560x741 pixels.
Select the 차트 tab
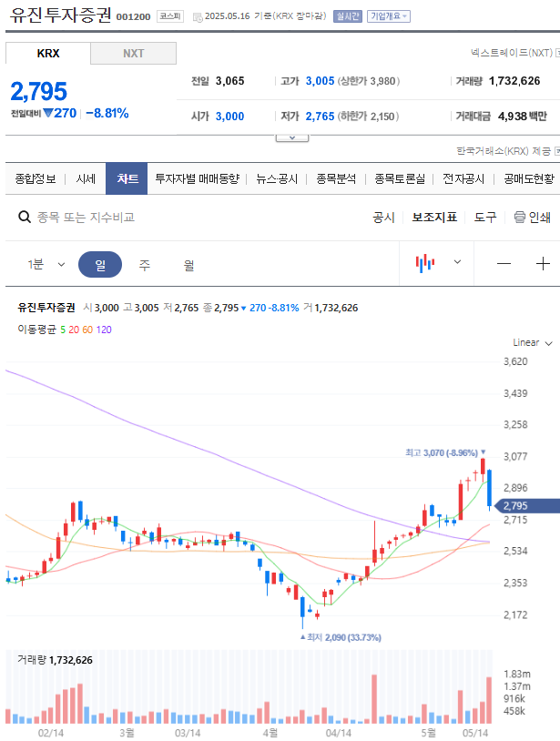coord(127,178)
